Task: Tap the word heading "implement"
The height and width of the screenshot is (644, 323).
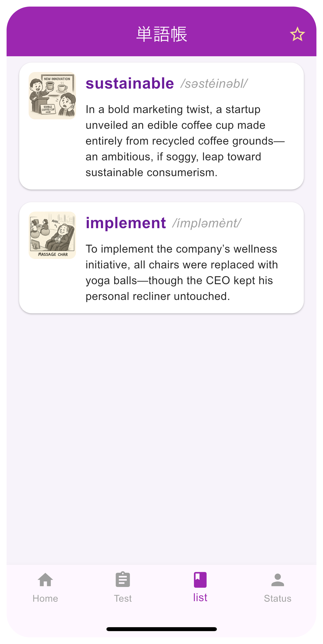Action: pyautogui.click(x=126, y=223)
